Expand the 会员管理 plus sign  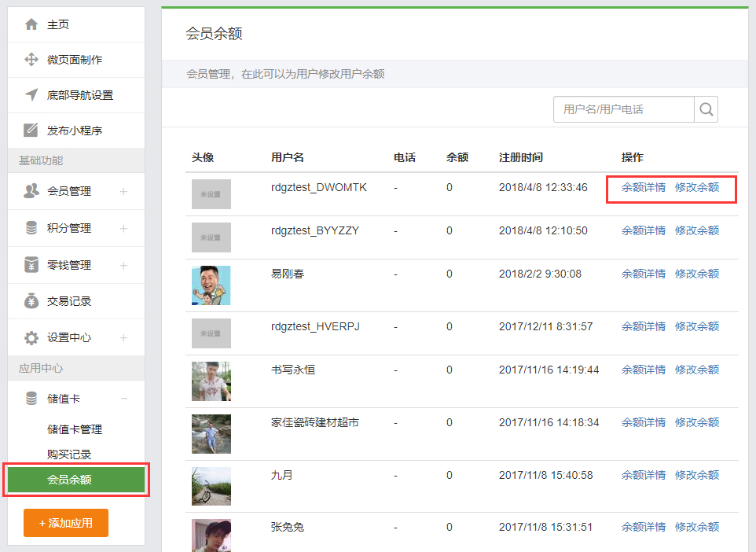[123, 192]
